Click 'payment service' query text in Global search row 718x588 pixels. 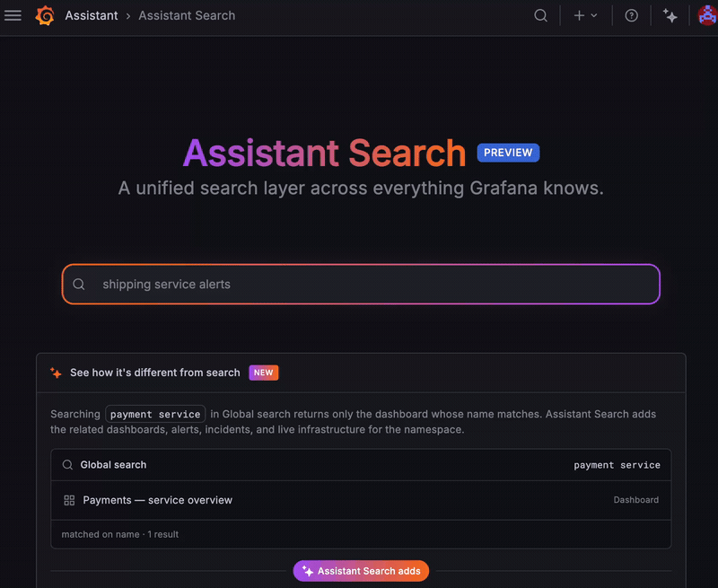[617, 465]
